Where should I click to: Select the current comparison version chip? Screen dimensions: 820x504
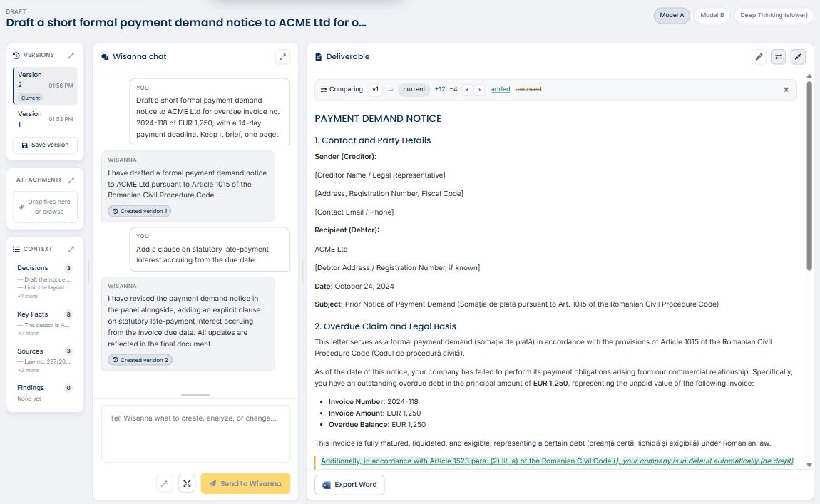click(x=414, y=89)
